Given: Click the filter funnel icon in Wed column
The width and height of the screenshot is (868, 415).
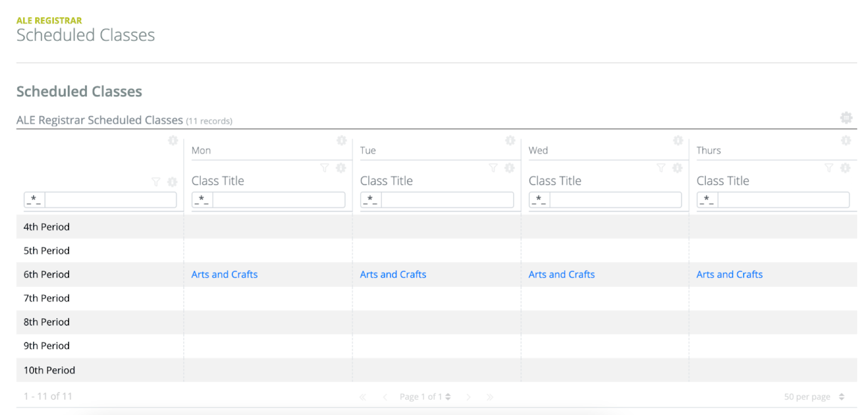Looking at the screenshot, I should coord(661,168).
